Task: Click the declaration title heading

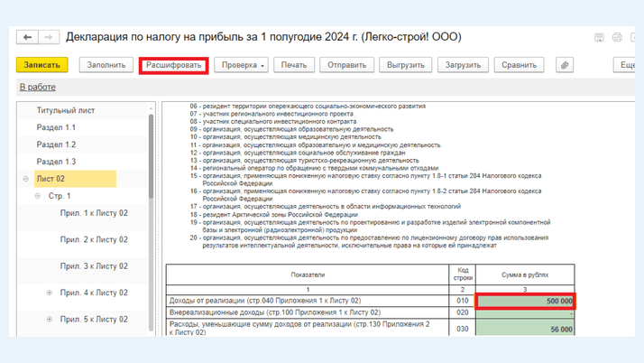Action: (x=263, y=37)
